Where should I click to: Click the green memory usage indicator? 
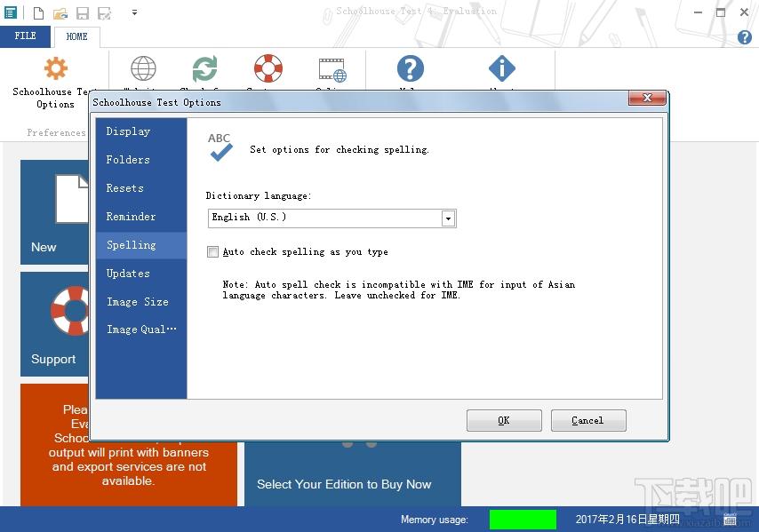pos(523,520)
